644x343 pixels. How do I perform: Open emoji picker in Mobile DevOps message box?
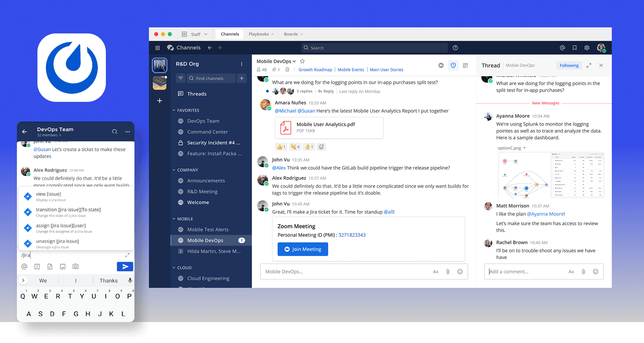pyautogui.click(x=460, y=272)
